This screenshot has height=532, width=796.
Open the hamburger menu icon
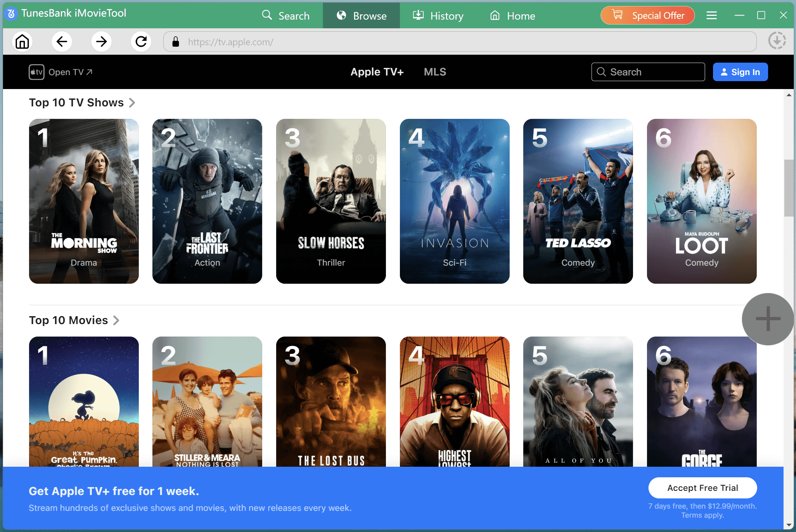pos(711,15)
